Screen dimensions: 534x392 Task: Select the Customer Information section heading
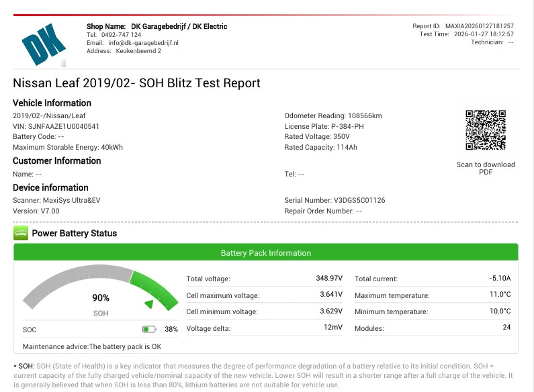pyautogui.click(x=57, y=161)
